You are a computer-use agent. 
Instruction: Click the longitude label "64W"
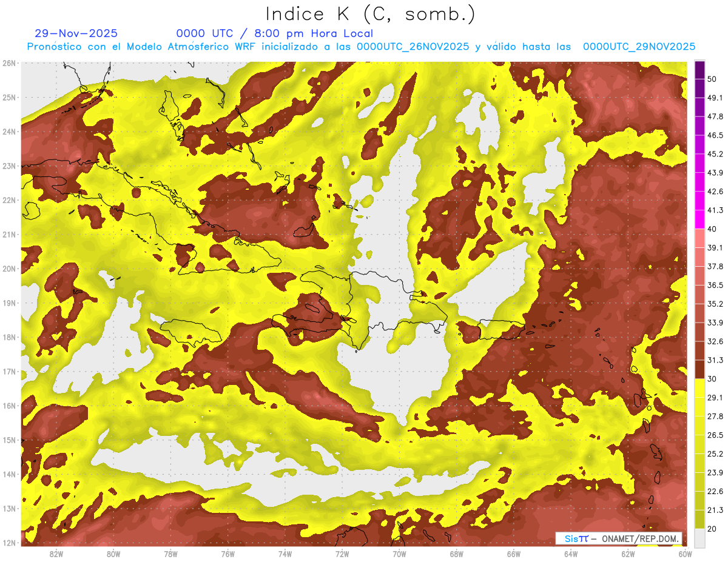coord(571,554)
